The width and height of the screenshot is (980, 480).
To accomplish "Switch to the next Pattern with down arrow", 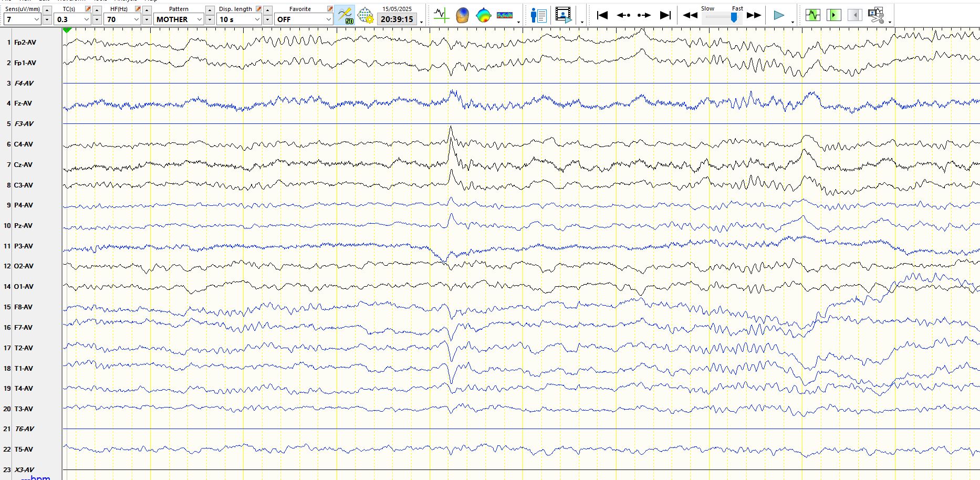I will point(210,20).
